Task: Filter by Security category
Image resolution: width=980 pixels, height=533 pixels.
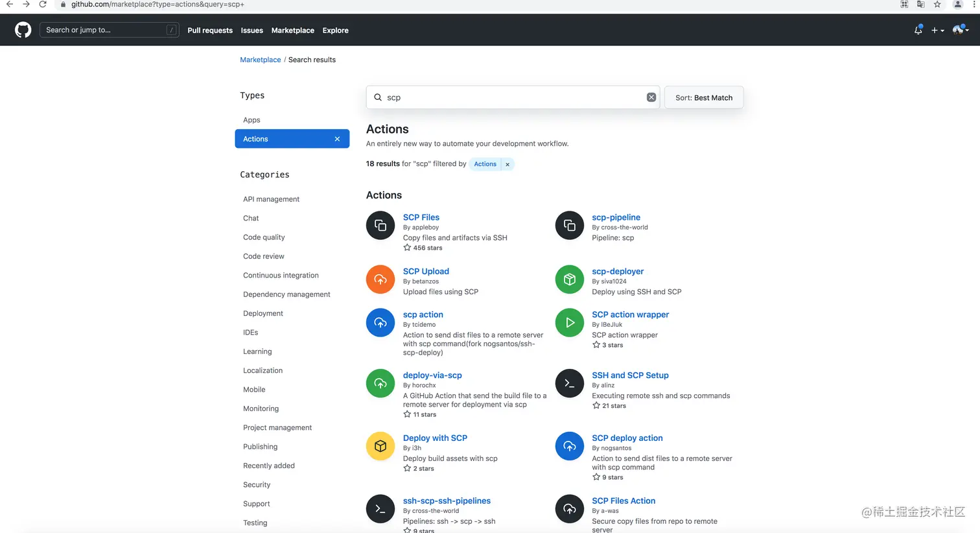Action: (x=257, y=484)
